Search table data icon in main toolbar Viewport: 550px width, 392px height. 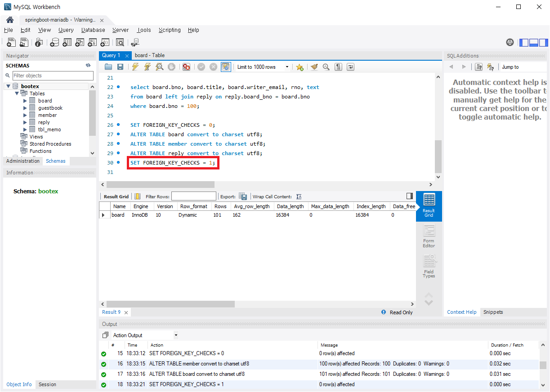click(120, 42)
